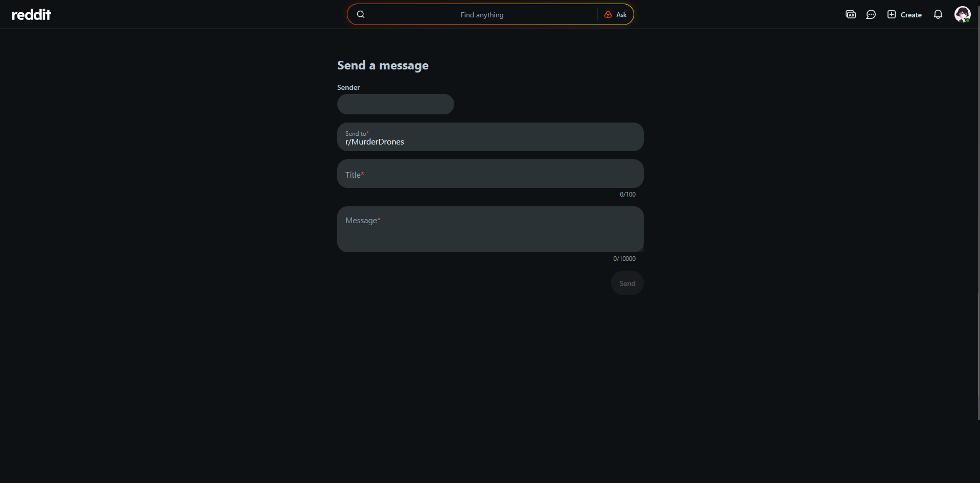Viewport: 980px width, 483px height.
Task: Open the Sender selection dropdown
Action: pyautogui.click(x=395, y=104)
